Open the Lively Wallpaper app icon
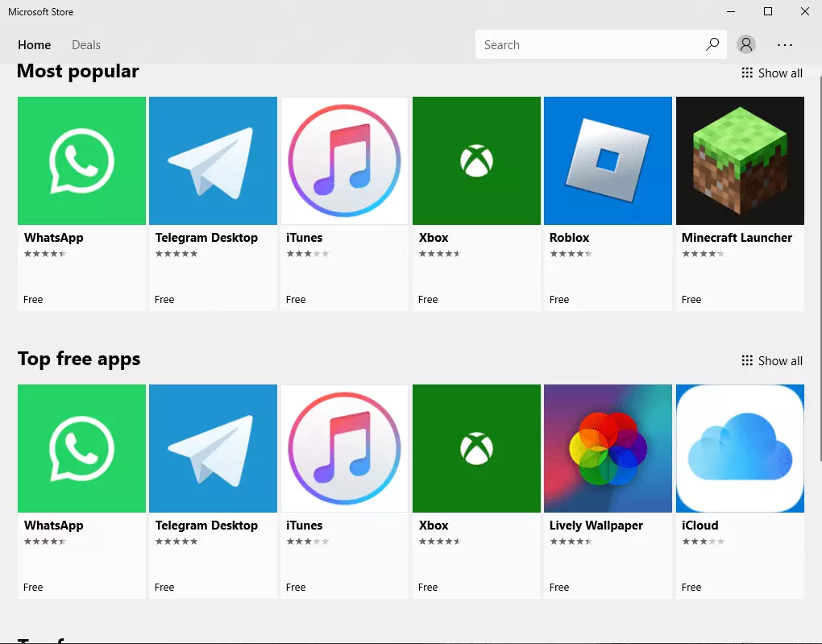The image size is (822, 644). pyautogui.click(x=608, y=448)
